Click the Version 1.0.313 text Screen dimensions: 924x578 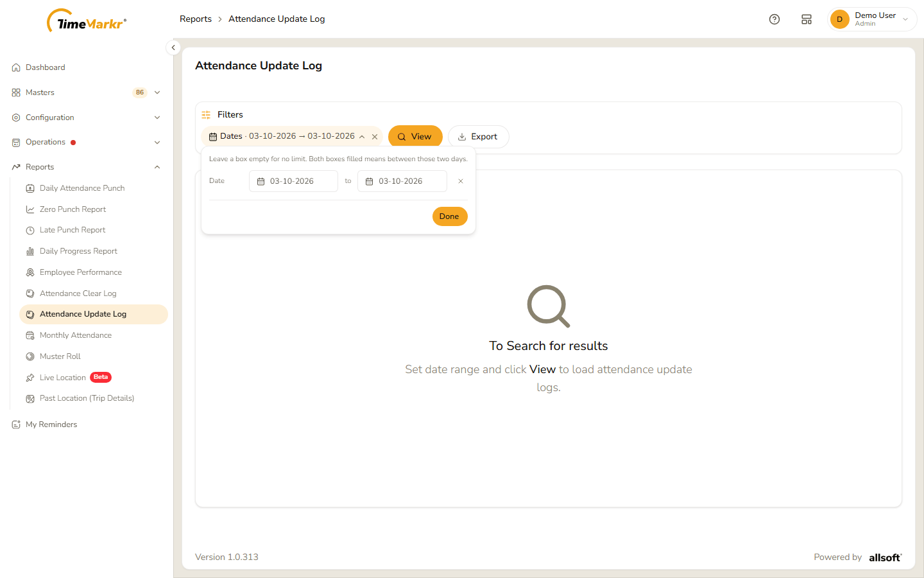pyautogui.click(x=227, y=557)
